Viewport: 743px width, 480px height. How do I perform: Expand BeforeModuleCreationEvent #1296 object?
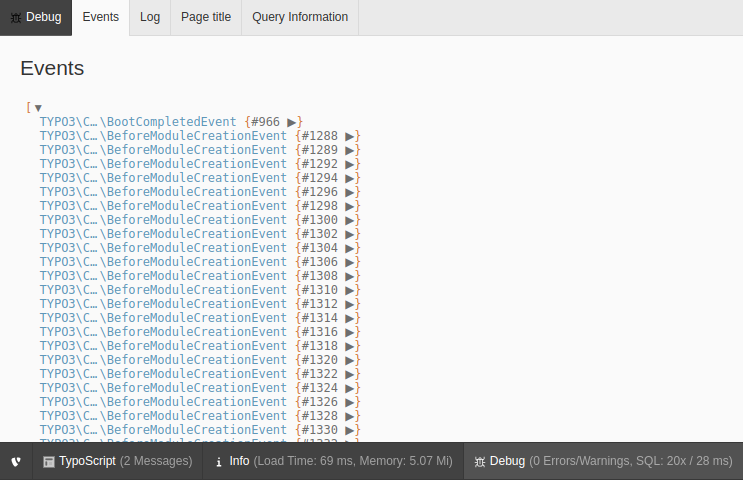click(x=350, y=192)
